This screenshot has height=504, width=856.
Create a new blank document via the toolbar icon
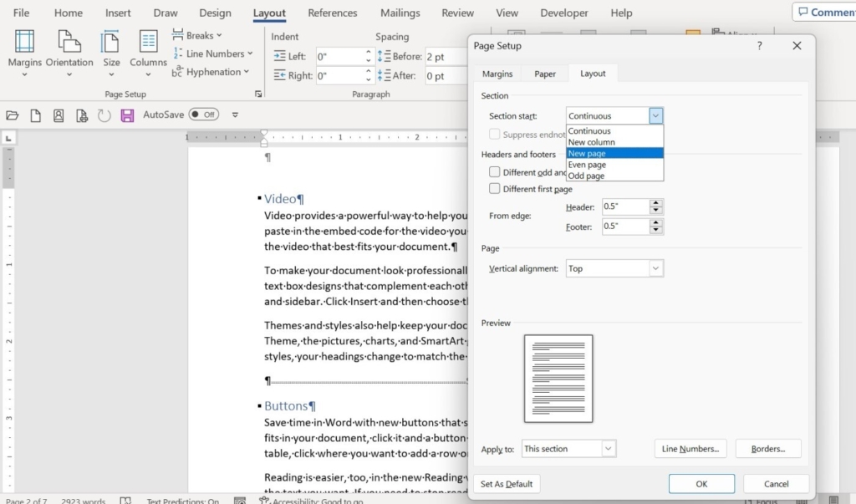click(35, 115)
